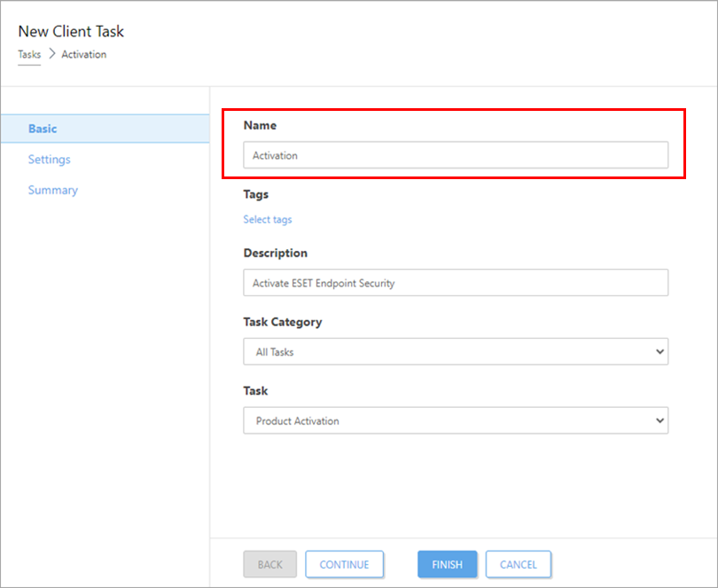Click the Name field label
The width and height of the screenshot is (718, 588).
pos(260,126)
